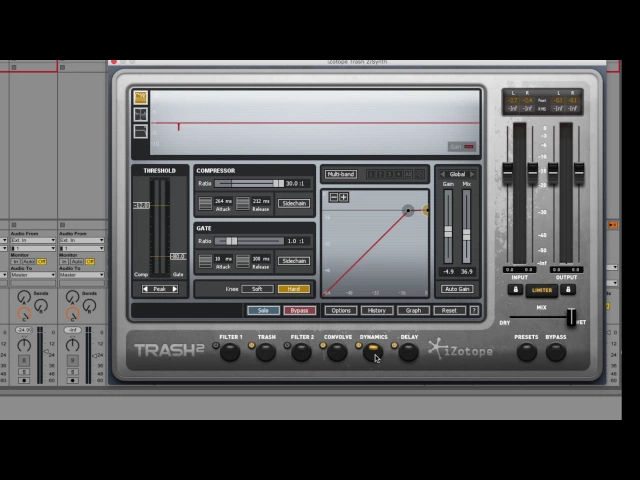
Task: Switch detection mode with Peak right arrow
Action: coord(175,289)
